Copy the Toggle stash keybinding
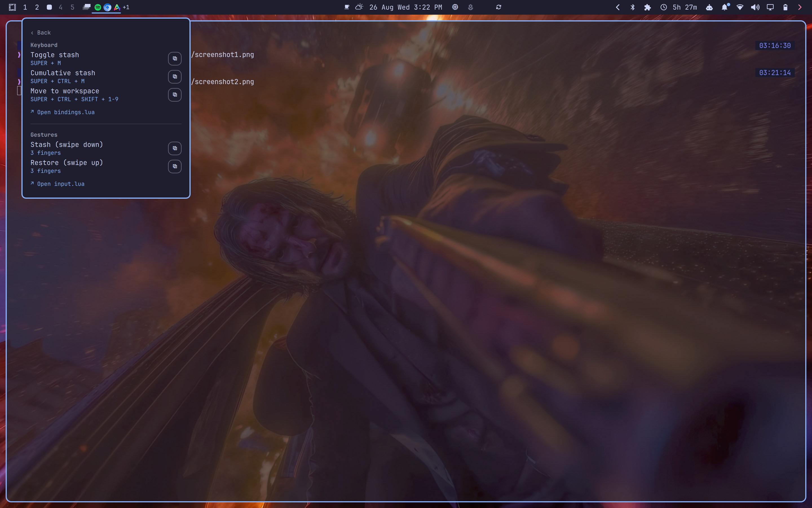Image resolution: width=812 pixels, height=508 pixels. [x=175, y=59]
